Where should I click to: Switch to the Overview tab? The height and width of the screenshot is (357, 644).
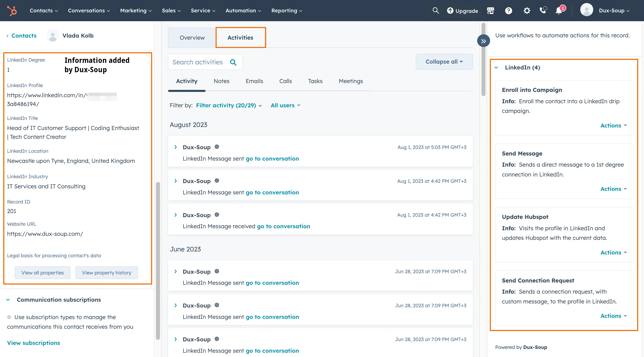point(192,38)
